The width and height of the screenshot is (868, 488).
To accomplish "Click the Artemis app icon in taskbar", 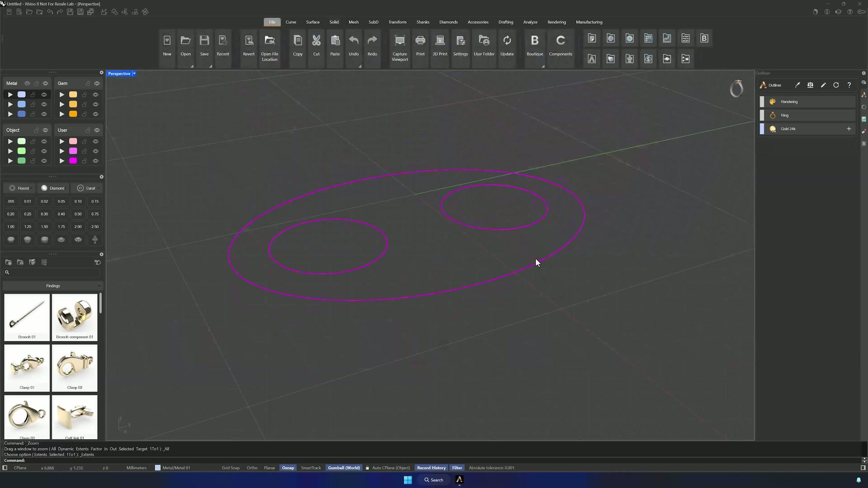I will (x=459, y=480).
